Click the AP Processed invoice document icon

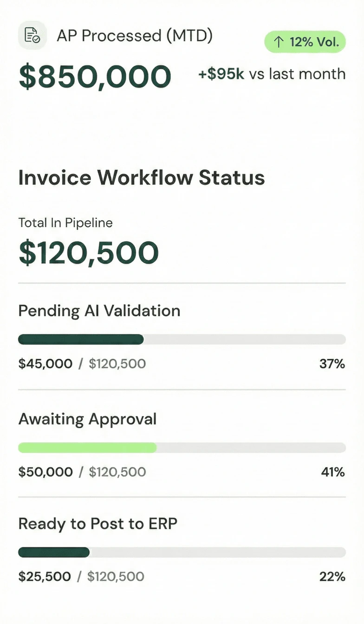[32, 35]
